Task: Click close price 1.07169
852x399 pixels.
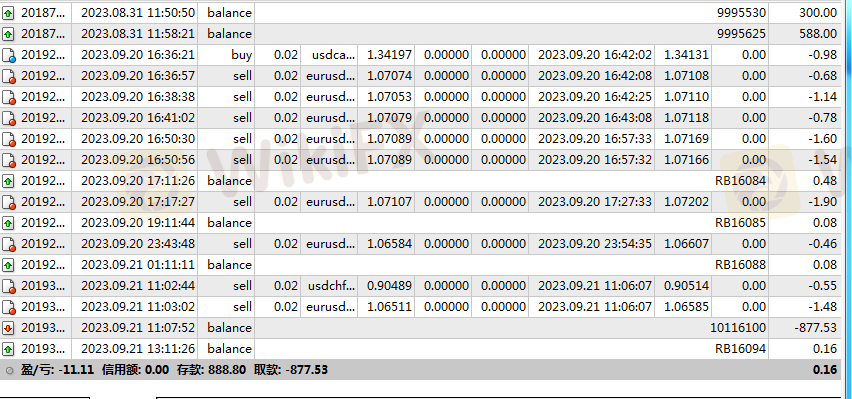Action: coord(686,139)
